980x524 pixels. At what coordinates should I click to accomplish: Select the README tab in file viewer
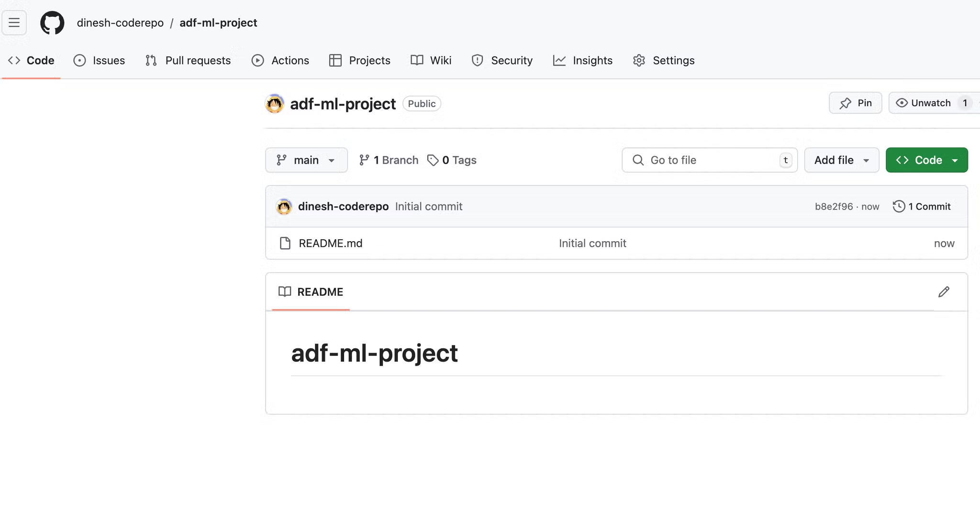[x=311, y=291]
